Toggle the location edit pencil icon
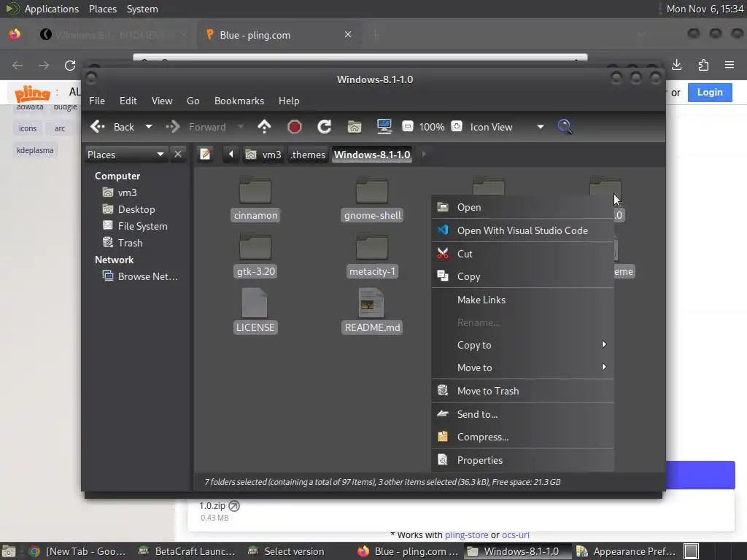Screen dimensions: 747x560 tap(205, 155)
